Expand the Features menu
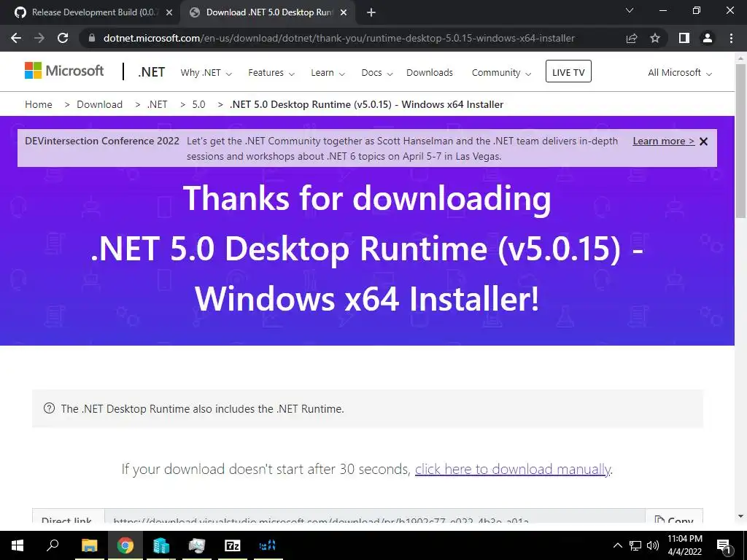Viewport: 747px width, 560px height. [x=271, y=73]
